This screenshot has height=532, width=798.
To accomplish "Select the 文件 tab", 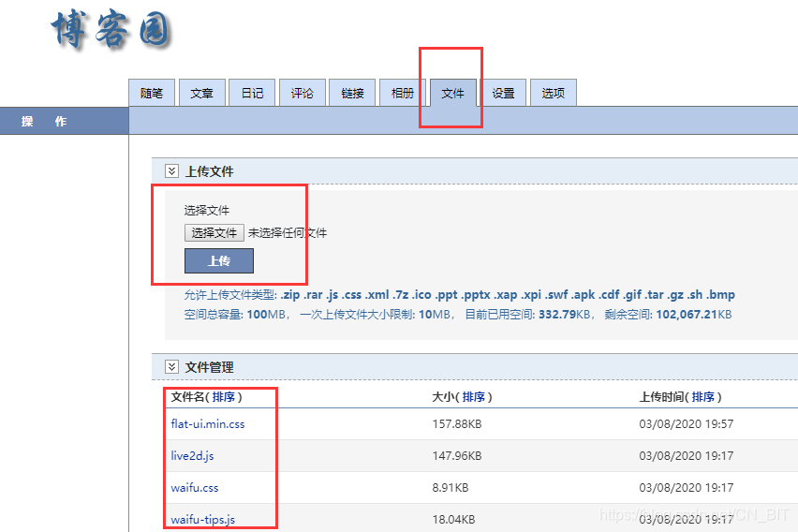I will (453, 93).
